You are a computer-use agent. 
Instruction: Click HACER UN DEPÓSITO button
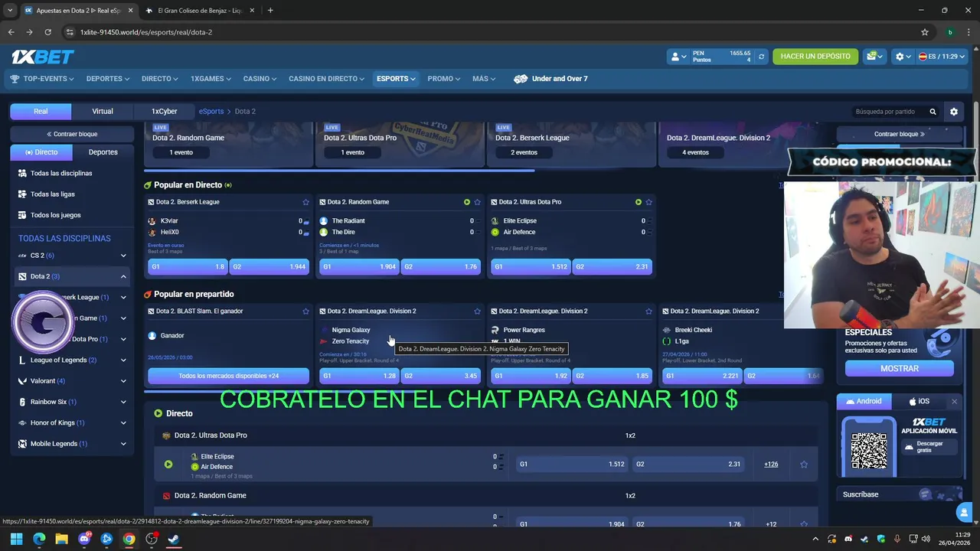pyautogui.click(x=815, y=57)
